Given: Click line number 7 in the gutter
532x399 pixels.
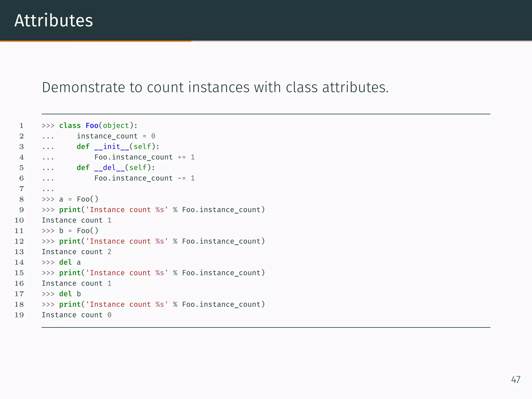Looking at the screenshot, I should (22, 189).
